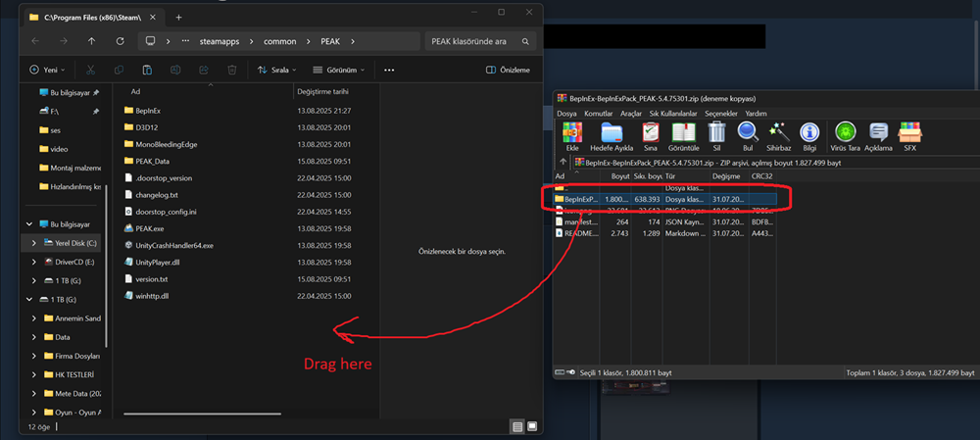
Task: Sort WinRAR list by CRC32 column header
Action: coord(763,176)
